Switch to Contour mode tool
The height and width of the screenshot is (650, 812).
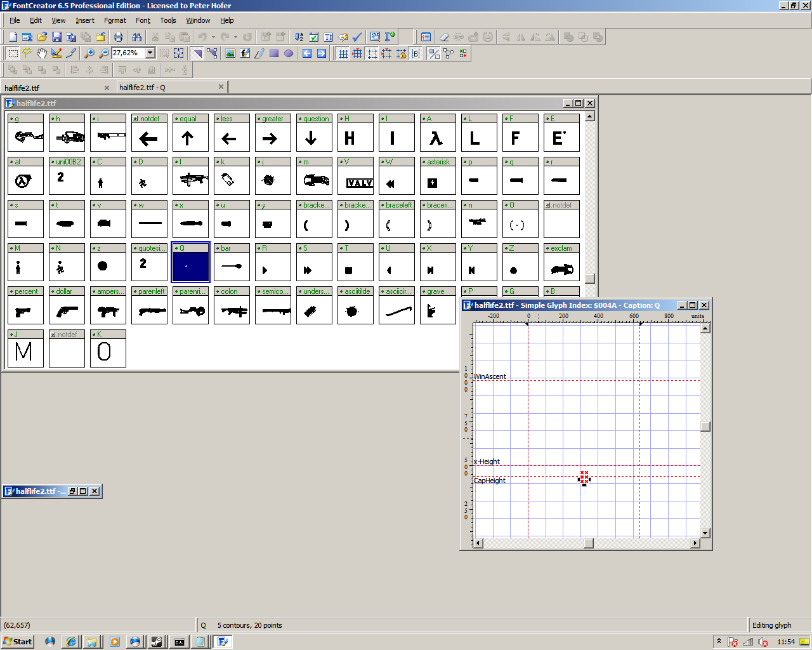[x=197, y=53]
